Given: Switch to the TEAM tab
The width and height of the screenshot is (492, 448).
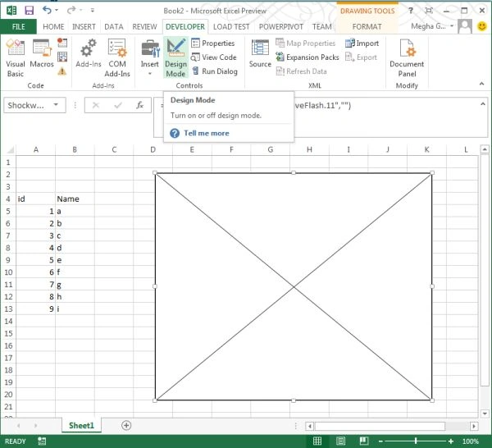Looking at the screenshot, I should (322, 27).
